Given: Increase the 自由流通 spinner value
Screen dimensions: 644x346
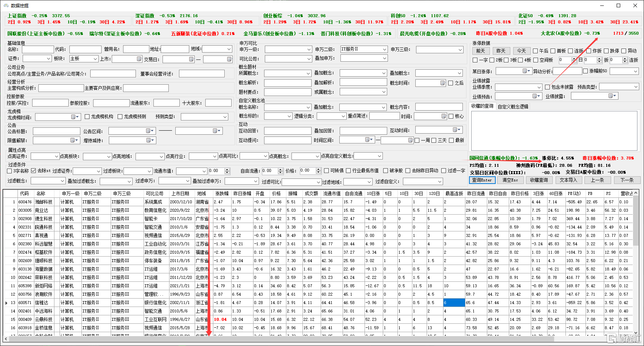Looking at the screenshot, I should point(281,169).
